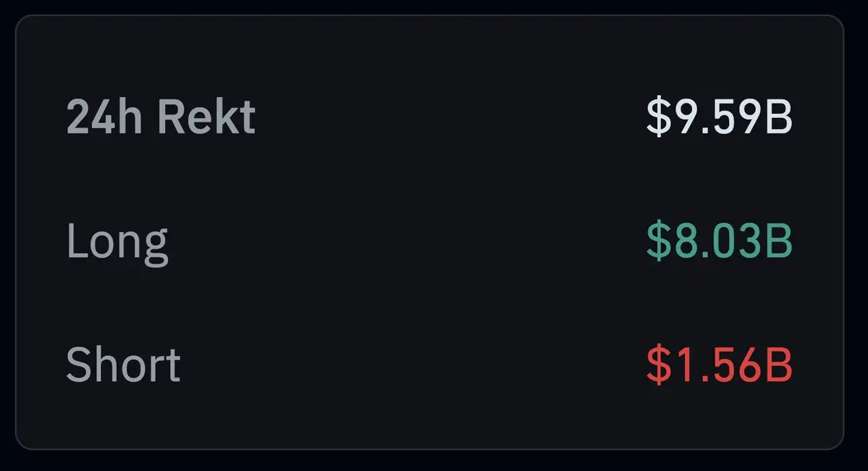The image size is (868, 471).
Task: Select the green $8.03B long value
Action: click(x=719, y=241)
